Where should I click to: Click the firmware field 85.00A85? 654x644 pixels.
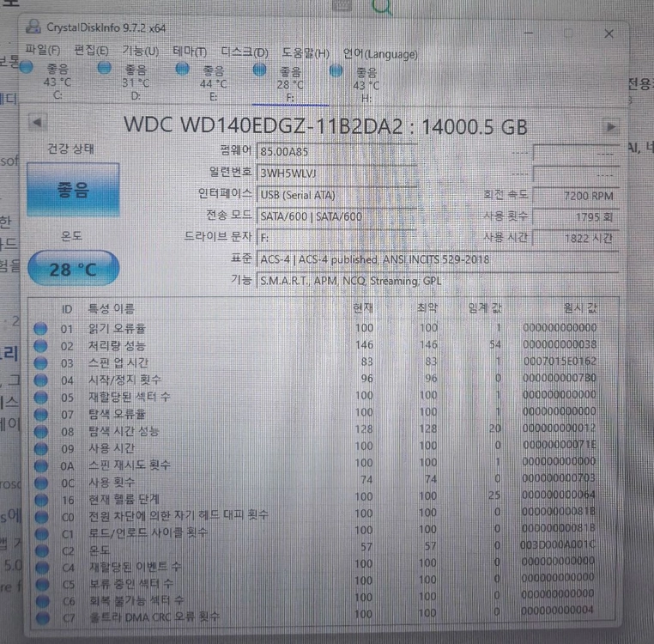coord(336,151)
